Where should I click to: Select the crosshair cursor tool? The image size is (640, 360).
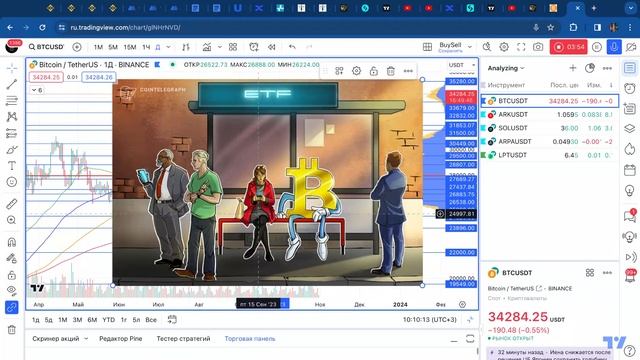[x=11, y=68]
